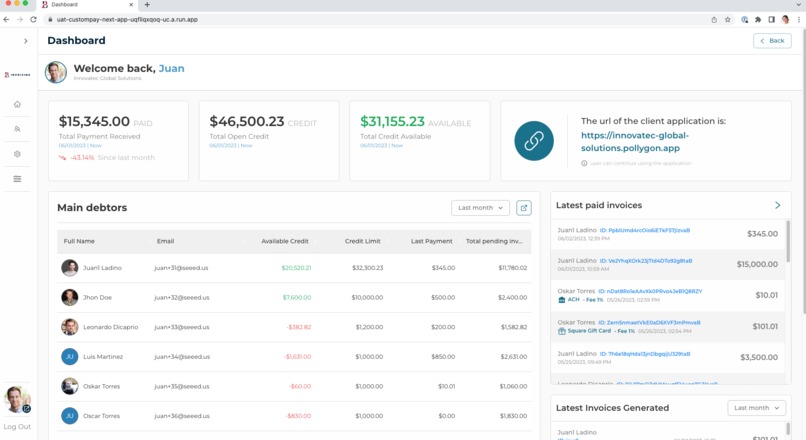
Task: Click the Square Gift Card icon
Action: coord(562,331)
